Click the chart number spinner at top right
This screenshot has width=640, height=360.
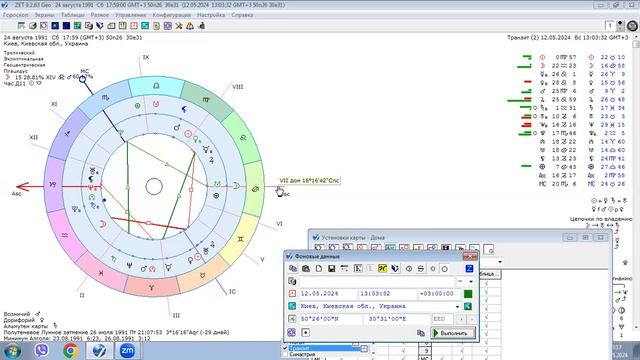(620, 26)
